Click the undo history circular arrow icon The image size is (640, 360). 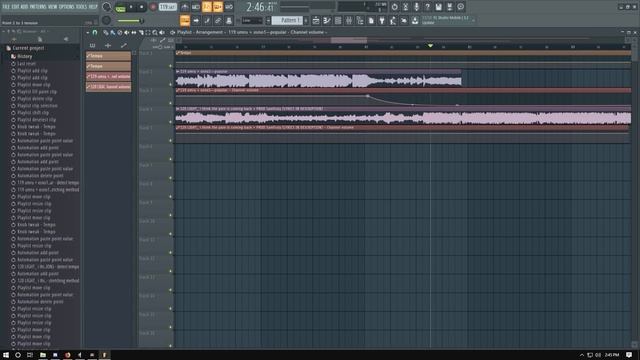point(394,7)
